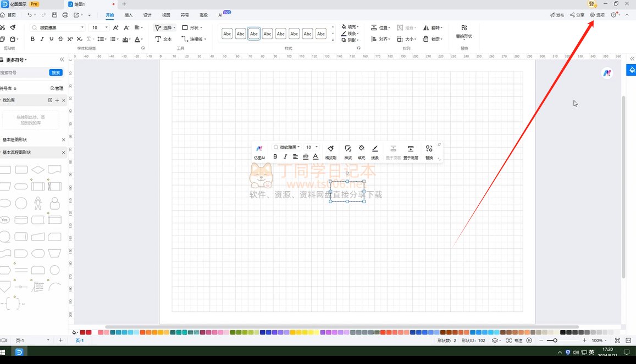Image resolution: width=636 pixels, height=364 pixels.
Task: Expand the 填充 fill dropdown in ribbon
Action: point(358,26)
